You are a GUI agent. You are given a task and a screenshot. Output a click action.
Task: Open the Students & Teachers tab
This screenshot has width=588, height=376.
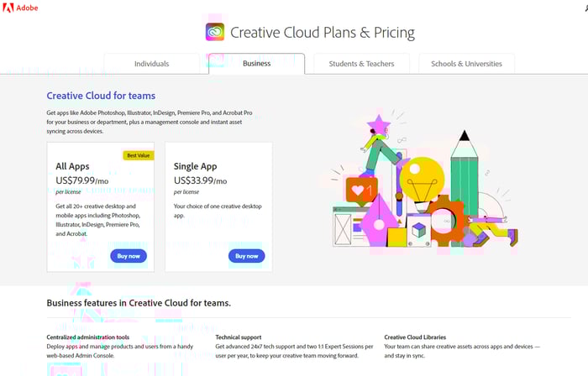point(361,64)
